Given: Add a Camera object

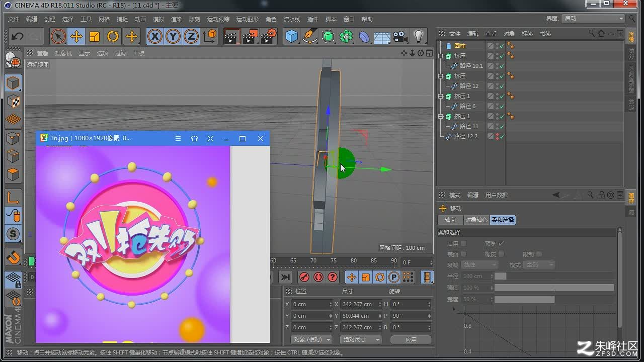Looking at the screenshot, I should (400, 36).
